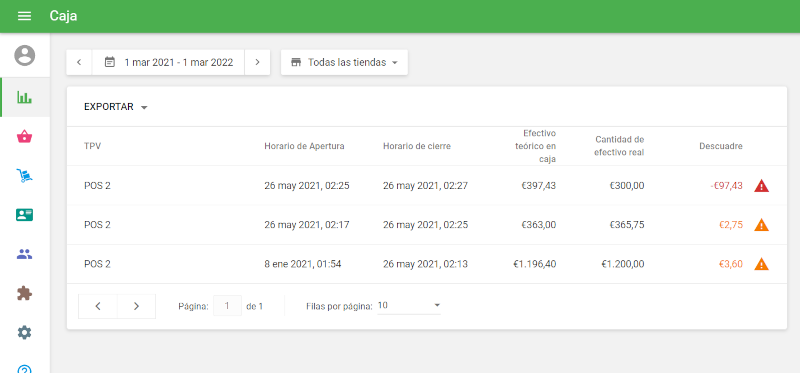Click the -€97,43 discrepancy value
800x373 pixels.
tap(727, 186)
